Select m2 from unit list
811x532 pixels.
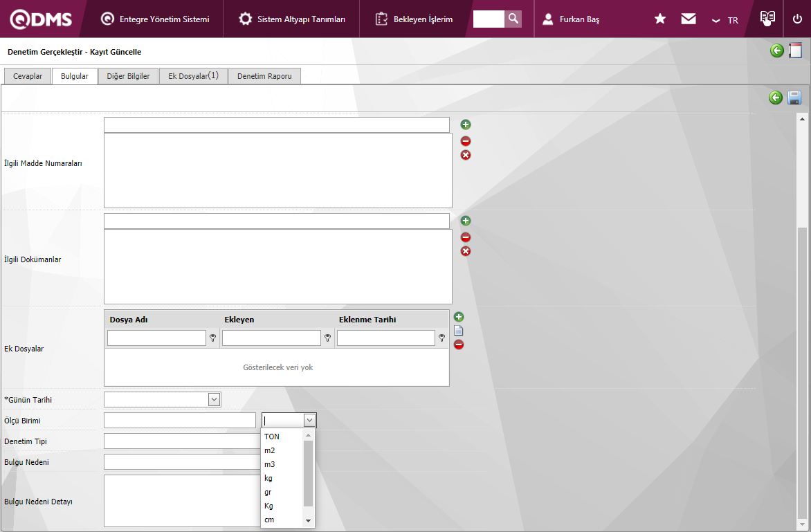click(x=282, y=451)
